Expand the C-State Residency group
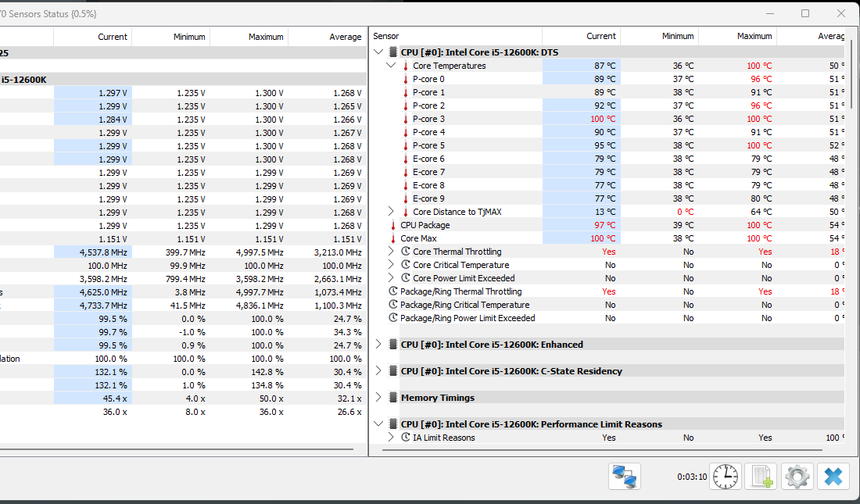 tap(378, 370)
